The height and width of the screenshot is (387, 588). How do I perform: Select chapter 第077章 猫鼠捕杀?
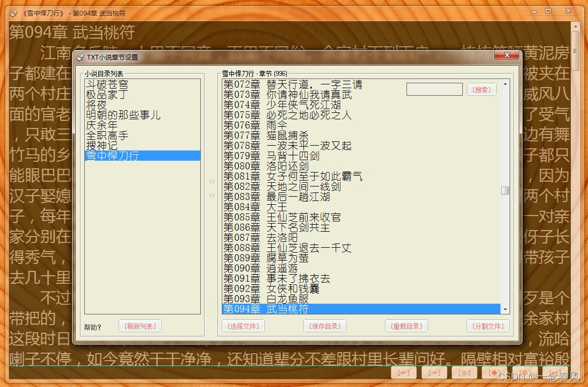(361, 135)
